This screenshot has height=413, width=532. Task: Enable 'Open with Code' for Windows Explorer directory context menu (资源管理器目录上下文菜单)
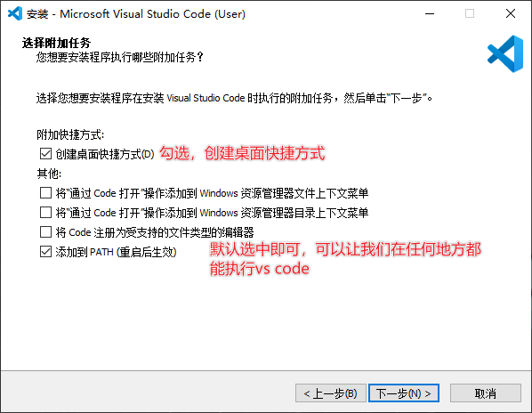[45, 213]
